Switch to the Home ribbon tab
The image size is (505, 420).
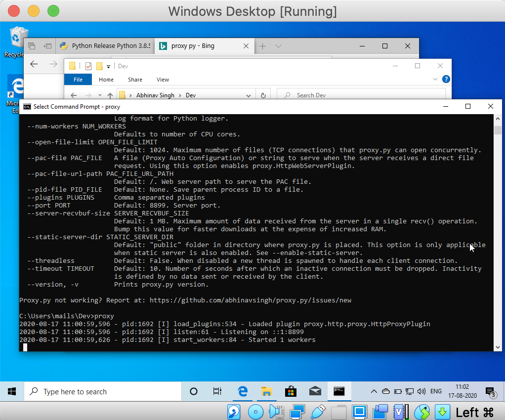point(106,79)
